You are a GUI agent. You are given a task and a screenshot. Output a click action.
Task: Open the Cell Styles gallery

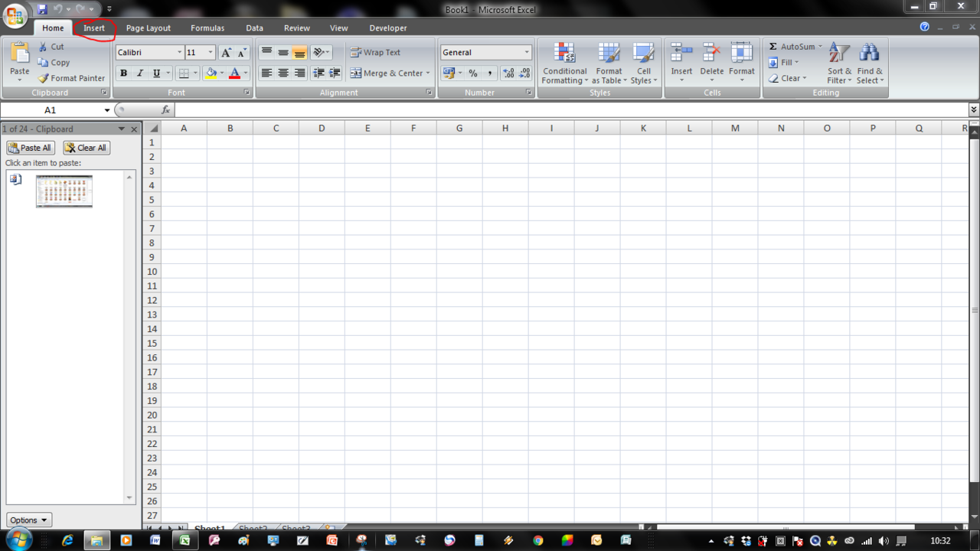(644, 63)
